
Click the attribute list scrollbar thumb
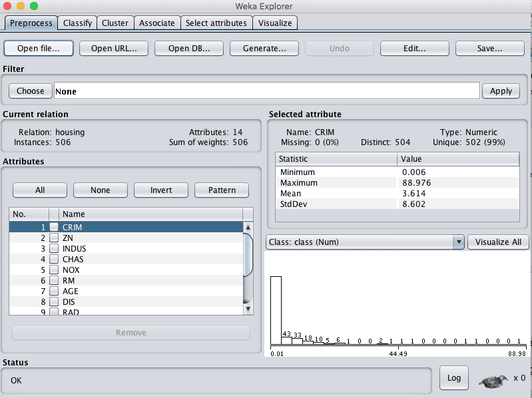248,254
